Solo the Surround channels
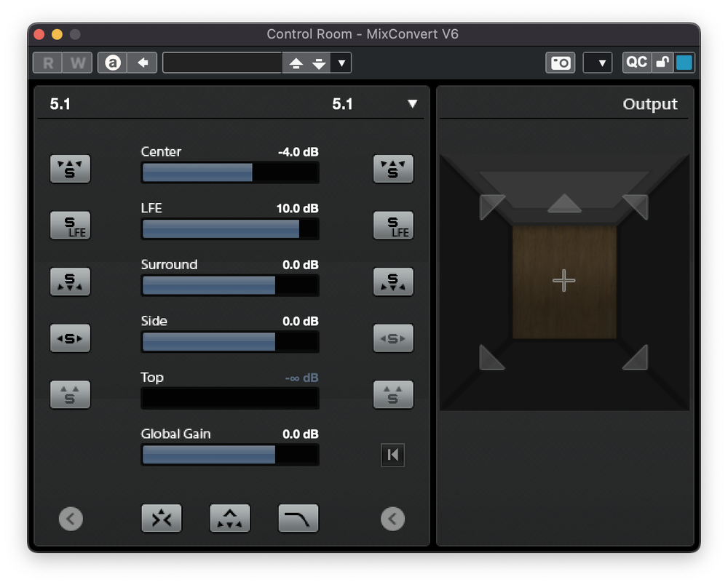The image size is (728, 585). coord(70,282)
